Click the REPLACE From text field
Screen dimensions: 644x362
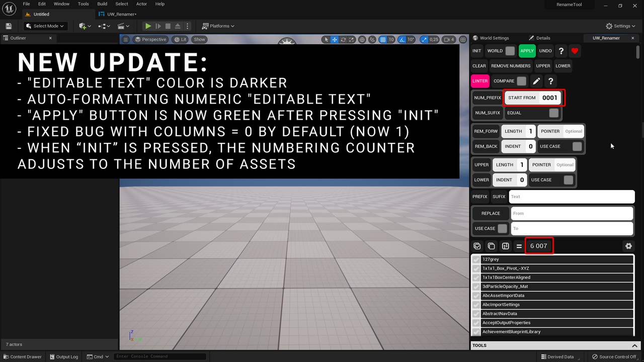(572, 213)
